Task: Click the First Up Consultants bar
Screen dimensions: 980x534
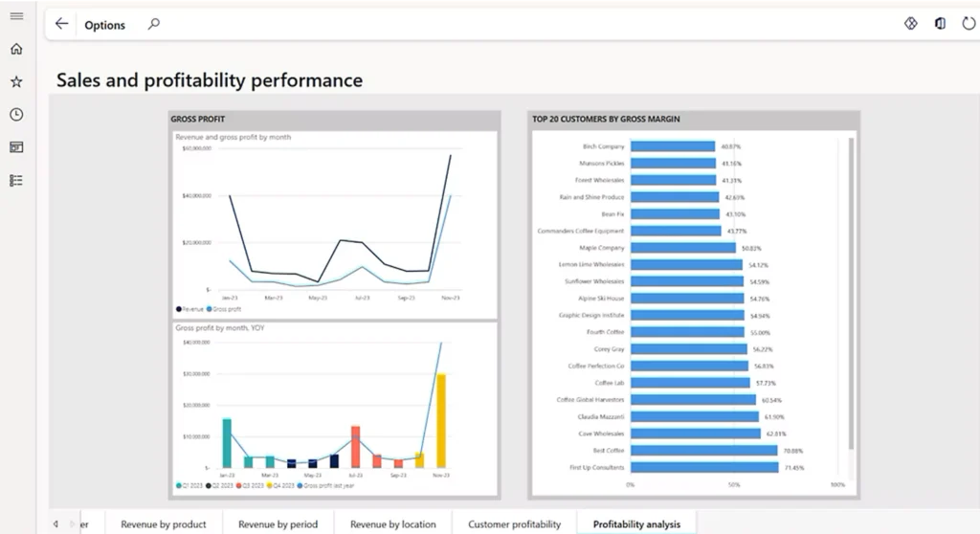Action: tap(704, 467)
